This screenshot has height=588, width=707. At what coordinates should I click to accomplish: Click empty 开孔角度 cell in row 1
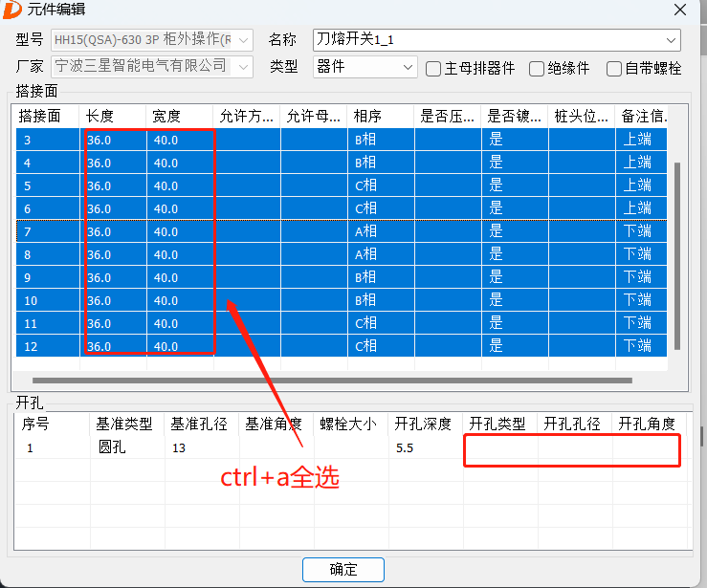(650, 447)
